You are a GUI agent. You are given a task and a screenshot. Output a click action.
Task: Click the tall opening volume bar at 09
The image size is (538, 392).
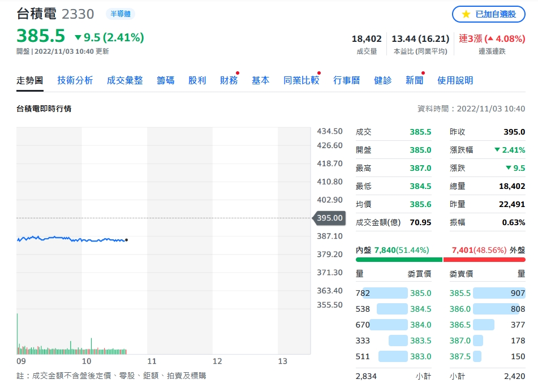17,333
